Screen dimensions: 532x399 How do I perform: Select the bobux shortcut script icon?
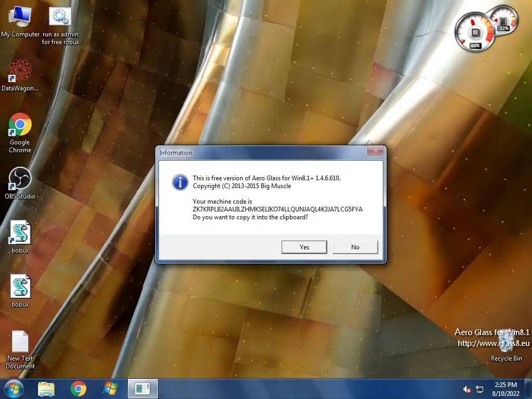point(20,237)
